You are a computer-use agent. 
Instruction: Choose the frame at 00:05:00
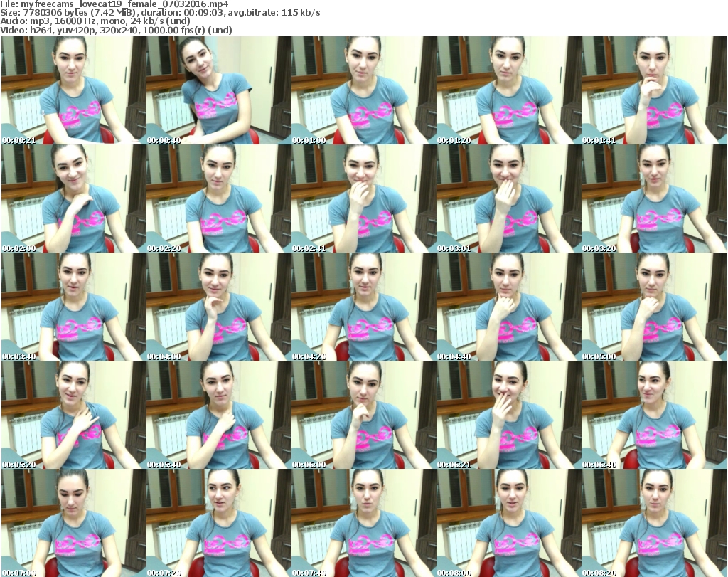tap(654, 307)
